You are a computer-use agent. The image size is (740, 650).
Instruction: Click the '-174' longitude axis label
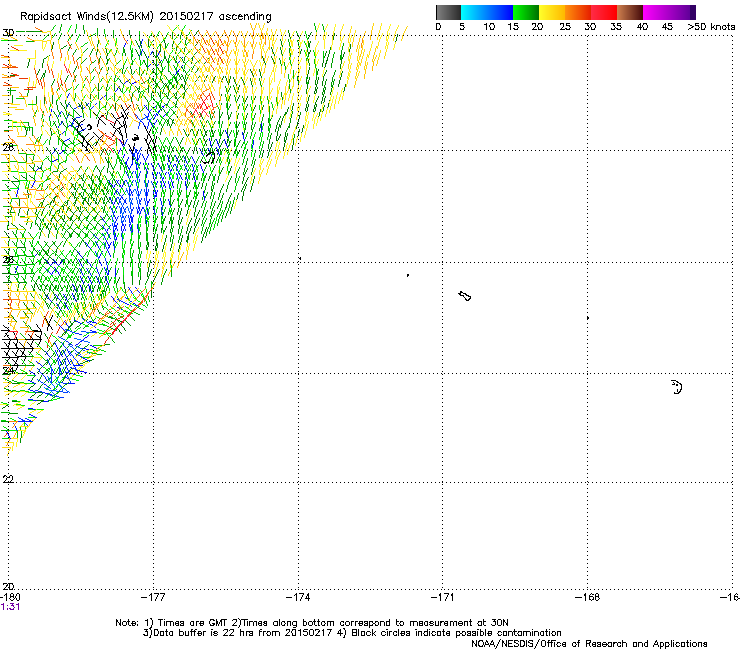[x=298, y=597]
